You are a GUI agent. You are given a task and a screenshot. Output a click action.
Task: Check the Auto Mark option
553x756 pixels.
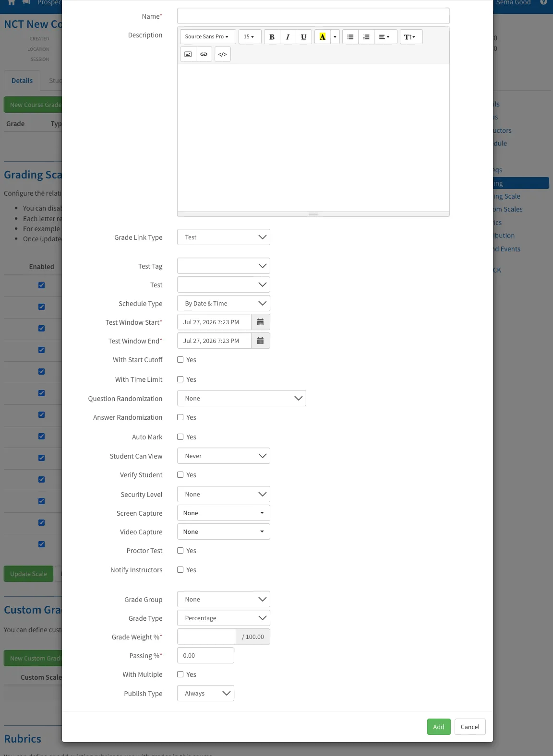pyautogui.click(x=180, y=437)
